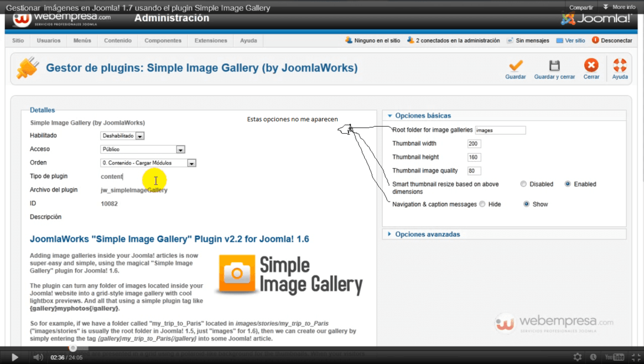Click the video time 02:36 / 24:05
Image resolution: width=644 pixels, height=364 pixels.
(x=67, y=358)
